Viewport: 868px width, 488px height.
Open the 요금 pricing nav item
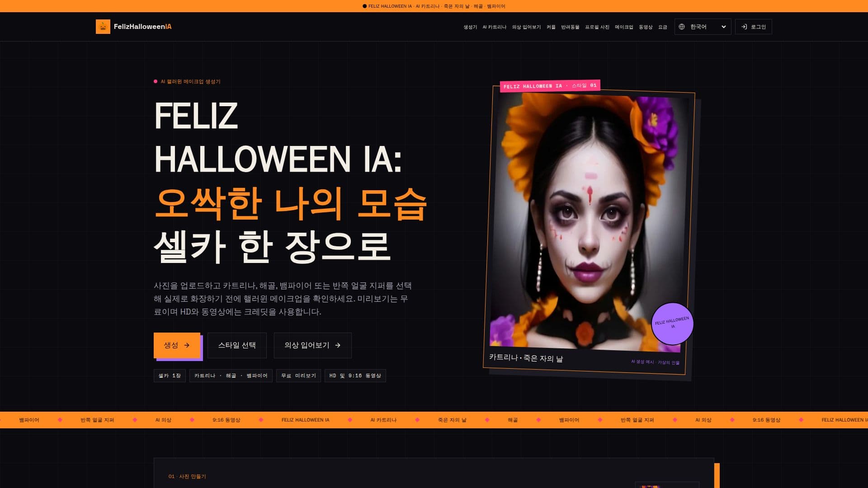tap(663, 27)
